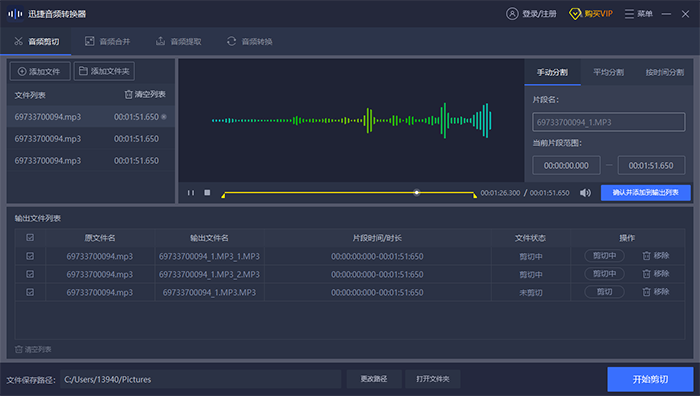Switch to the 音频提取 tab
700x396 pixels.
point(179,42)
